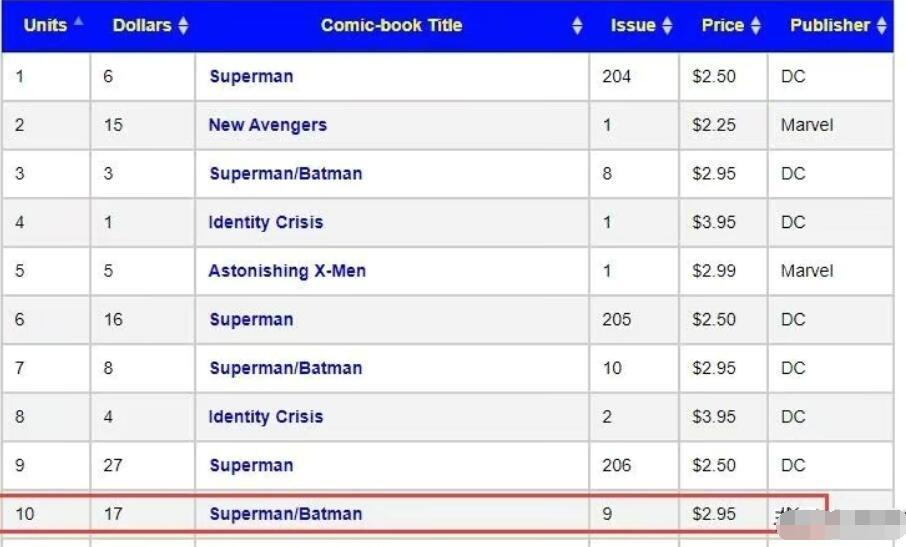This screenshot has width=906, height=547.
Task: Click the Comic-book Title sort arrows
Action: [x=577, y=25]
